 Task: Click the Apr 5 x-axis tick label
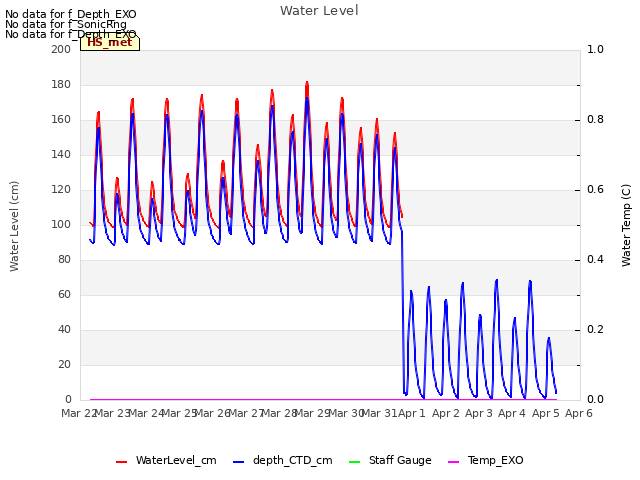click(545, 413)
